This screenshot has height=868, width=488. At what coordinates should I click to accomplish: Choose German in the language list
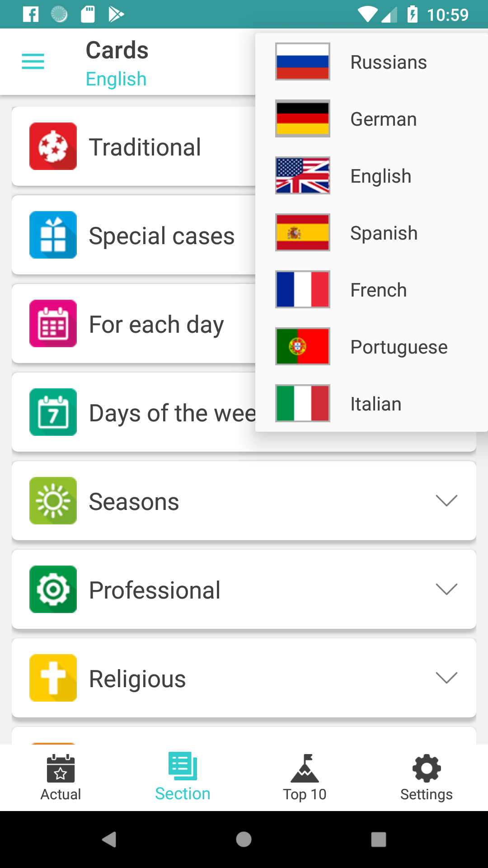(x=383, y=119)
